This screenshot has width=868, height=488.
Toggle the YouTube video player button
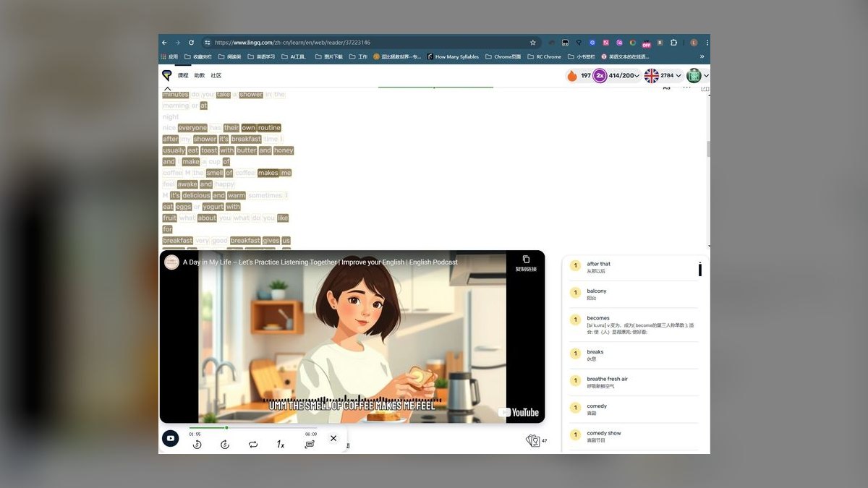pos(170,438)
